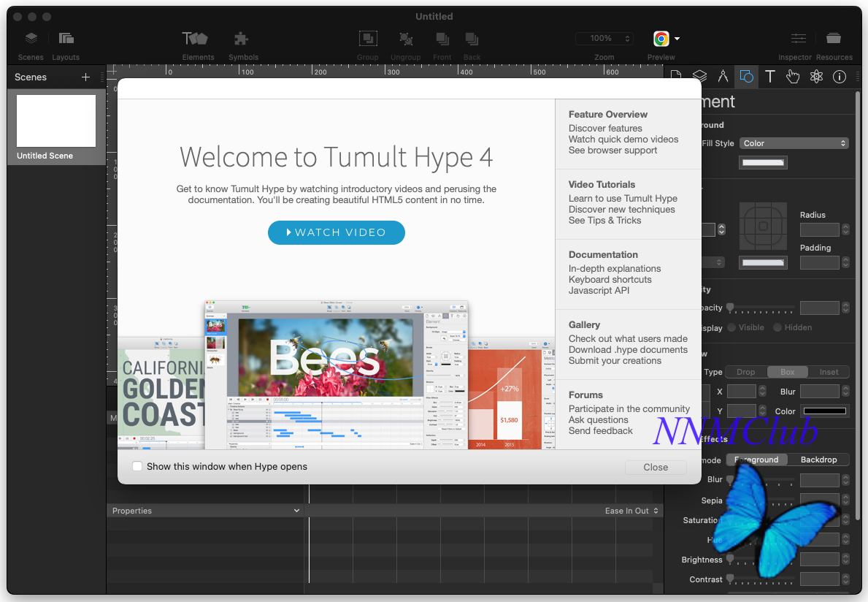Click the Padding value stepper
This screenshot has width=868, height=602.
tap(845, 262)
